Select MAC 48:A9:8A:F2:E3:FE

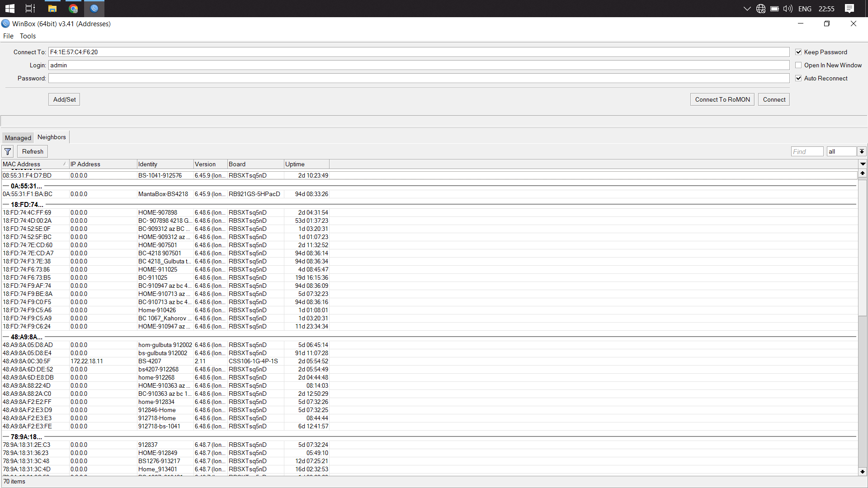27,426
